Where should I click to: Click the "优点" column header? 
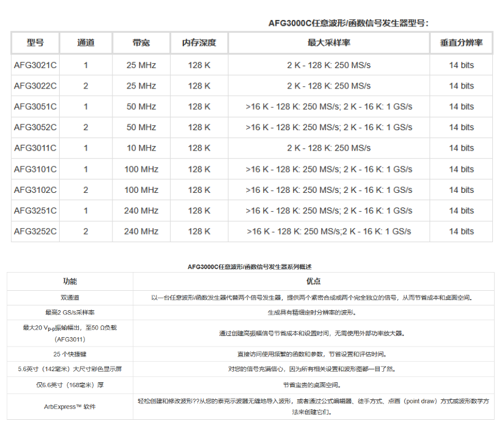click(314, 281)
